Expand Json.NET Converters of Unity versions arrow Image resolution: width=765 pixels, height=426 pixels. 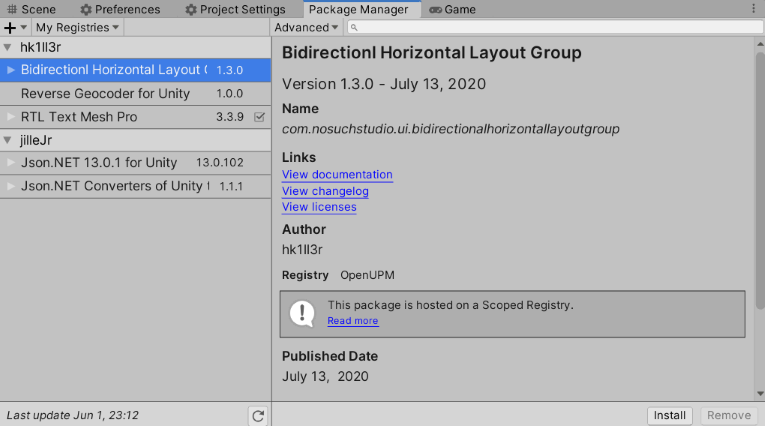pyautogui.click(x=11, y=186)
